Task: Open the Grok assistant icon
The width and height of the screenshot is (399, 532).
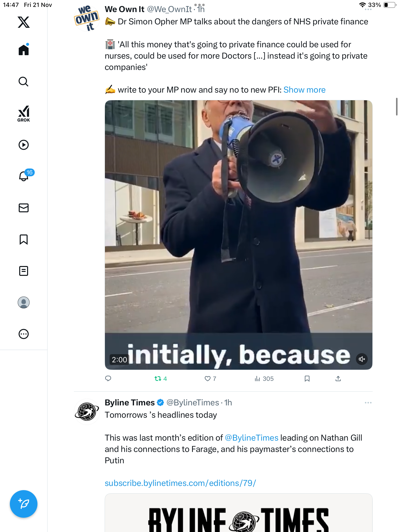Action: coord(24,114)
